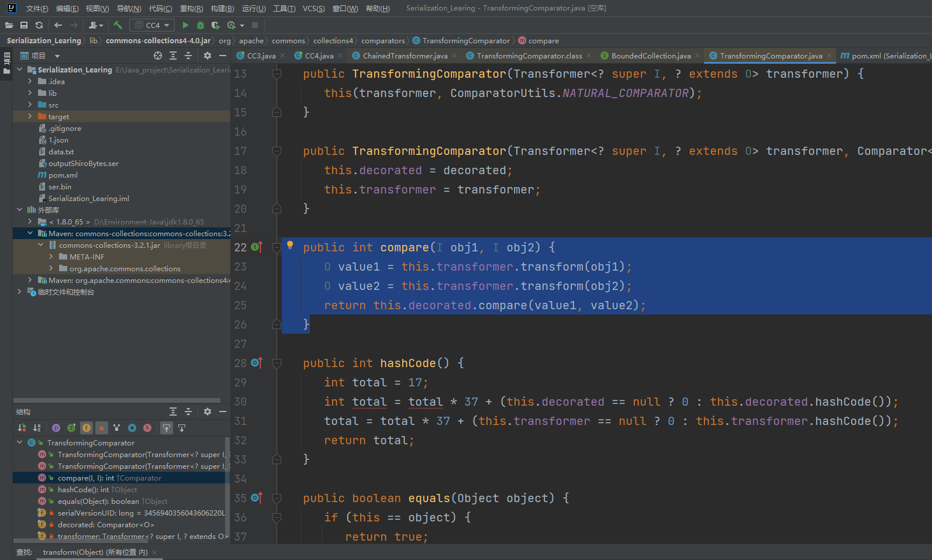Toggle Show Lambdas pink filter
Screen dimensions: 932x560
147,428
